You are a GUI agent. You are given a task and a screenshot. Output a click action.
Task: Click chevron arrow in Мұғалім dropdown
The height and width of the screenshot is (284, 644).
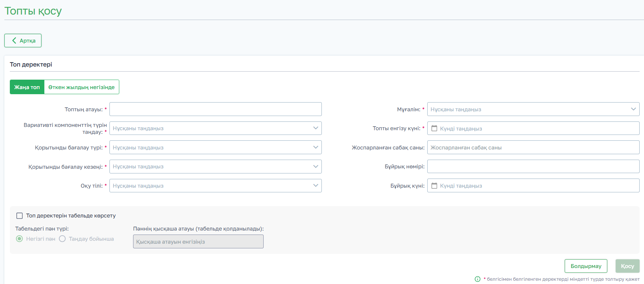click(633, 109)
